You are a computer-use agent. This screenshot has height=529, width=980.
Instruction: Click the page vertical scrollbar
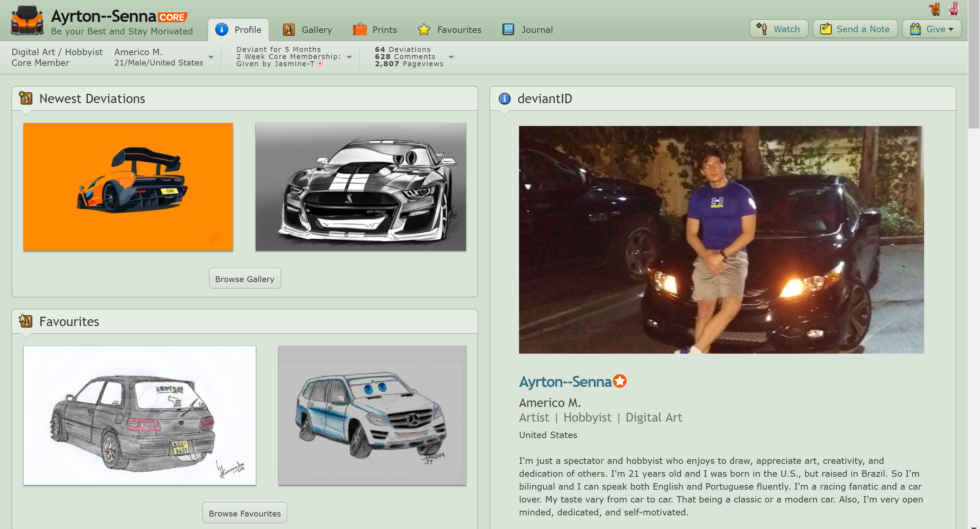974,65
